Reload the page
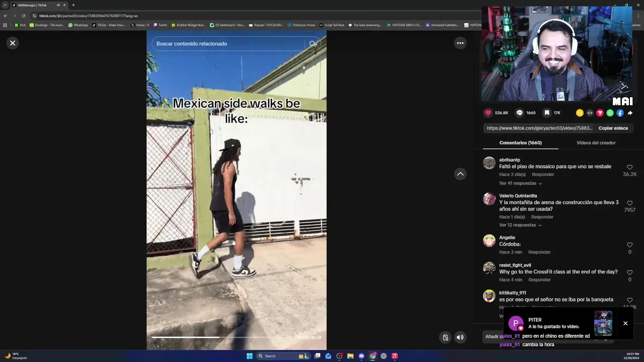The width and height of the screenshot is (644, 362). coord(23,16)
